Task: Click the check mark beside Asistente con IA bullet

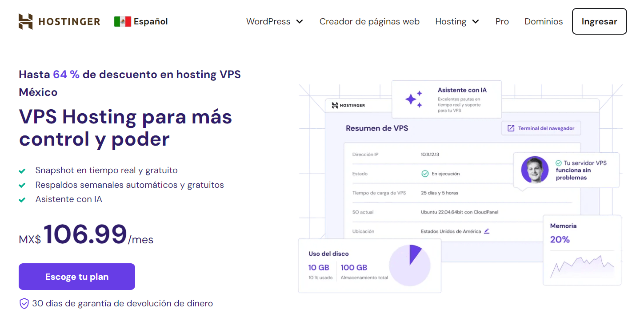Action: 22,200
